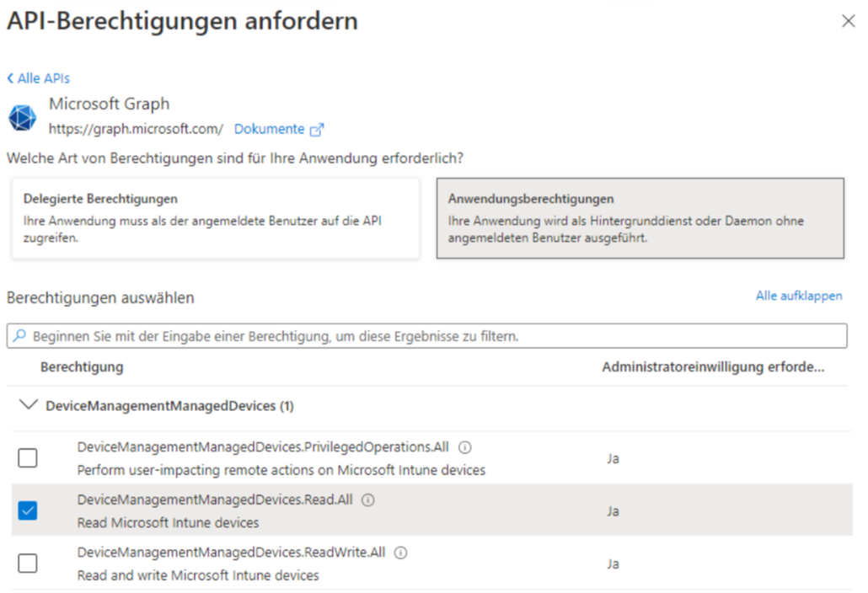Image resolution: width=868 pixels, height=593 pixels.
Task: Click the https://graph.microsoft.com/ URL text
Action: tap(136, 129)
